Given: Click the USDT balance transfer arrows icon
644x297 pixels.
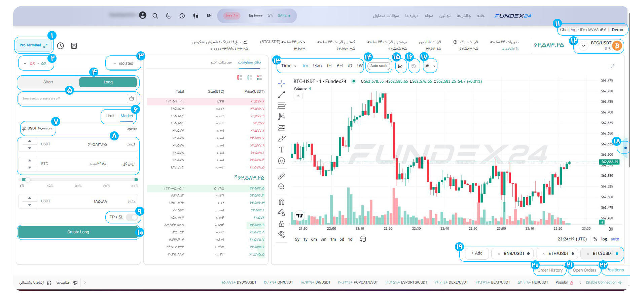Looking at the screenshot, I should click(x=24, y=128).
